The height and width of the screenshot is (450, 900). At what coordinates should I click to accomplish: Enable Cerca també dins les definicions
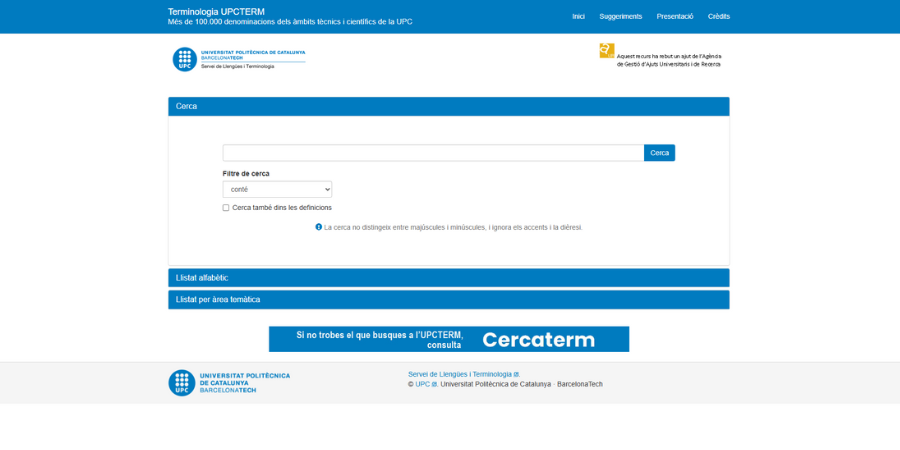click(x=226, y=208)
